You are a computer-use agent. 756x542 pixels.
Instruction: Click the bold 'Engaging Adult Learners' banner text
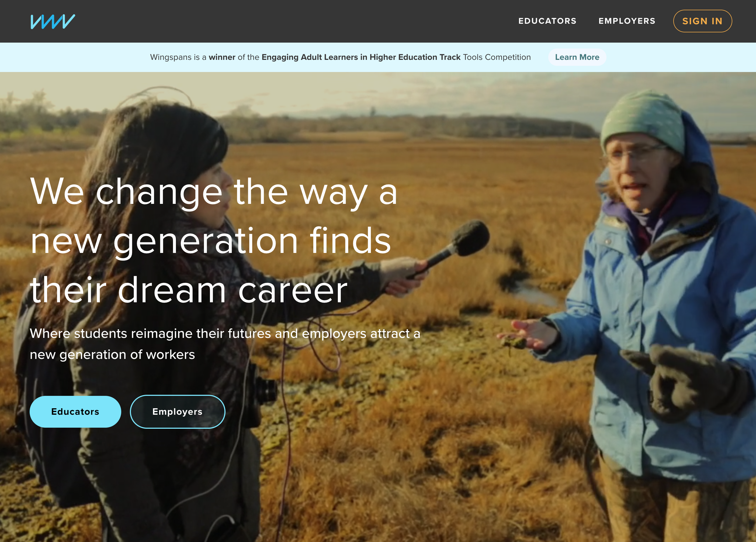tap(361, 57)
